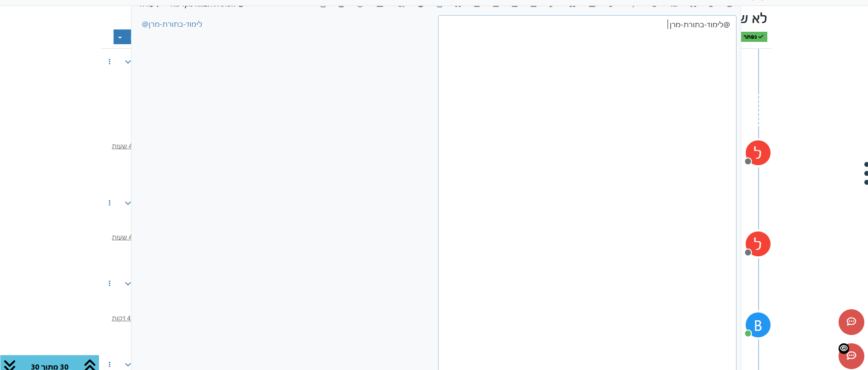The height and width of the screenshot is (370, 868).
Task: Click the @לימוד-בתורת-מרן mention in preview
Action: (x=172, y=24)
